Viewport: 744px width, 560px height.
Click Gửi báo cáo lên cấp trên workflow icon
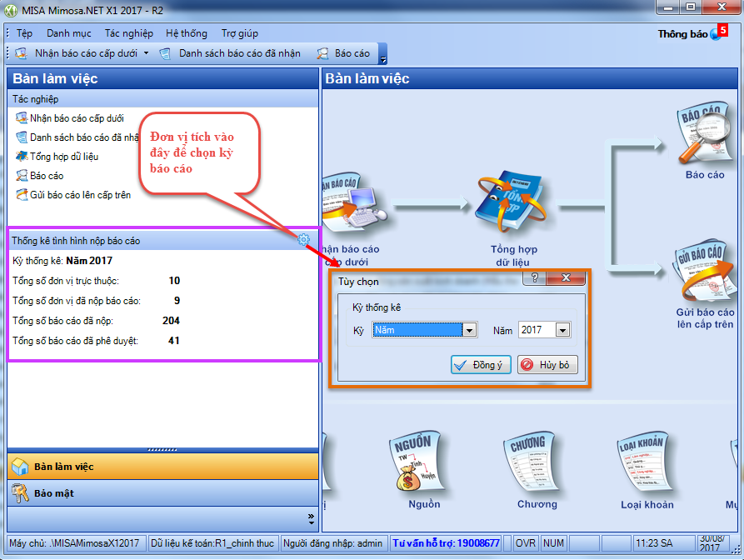[704, 271]
